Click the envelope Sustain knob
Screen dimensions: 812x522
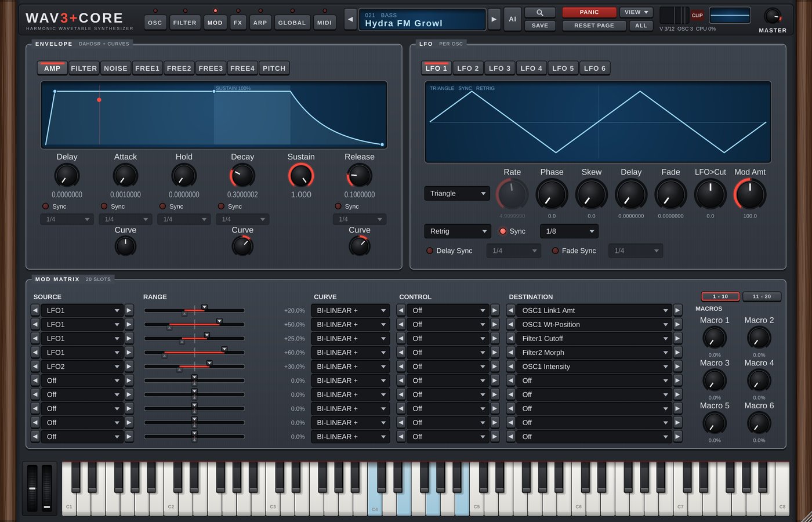click(x=301, y=176)
